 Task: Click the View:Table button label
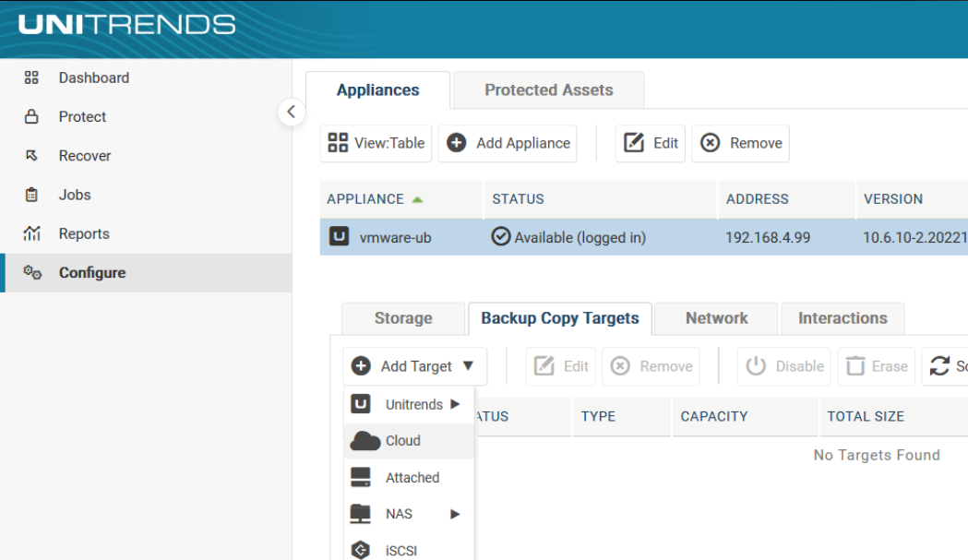coord(389,143)
